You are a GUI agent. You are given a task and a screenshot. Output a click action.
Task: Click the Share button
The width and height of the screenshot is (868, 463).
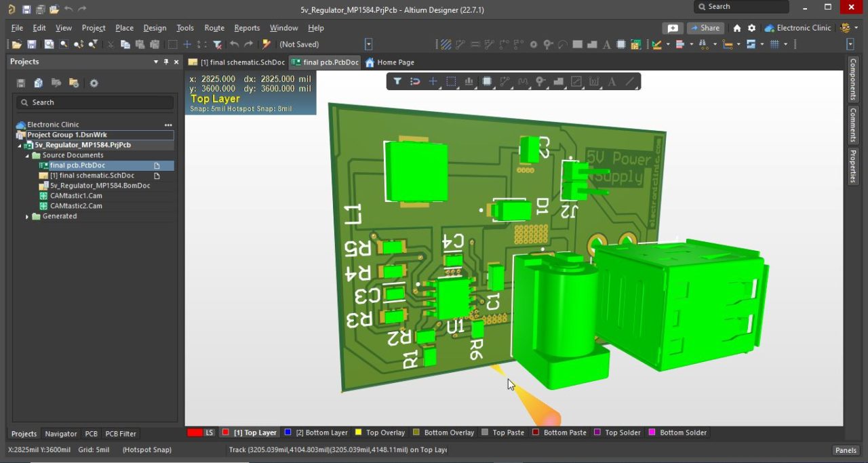705,28
